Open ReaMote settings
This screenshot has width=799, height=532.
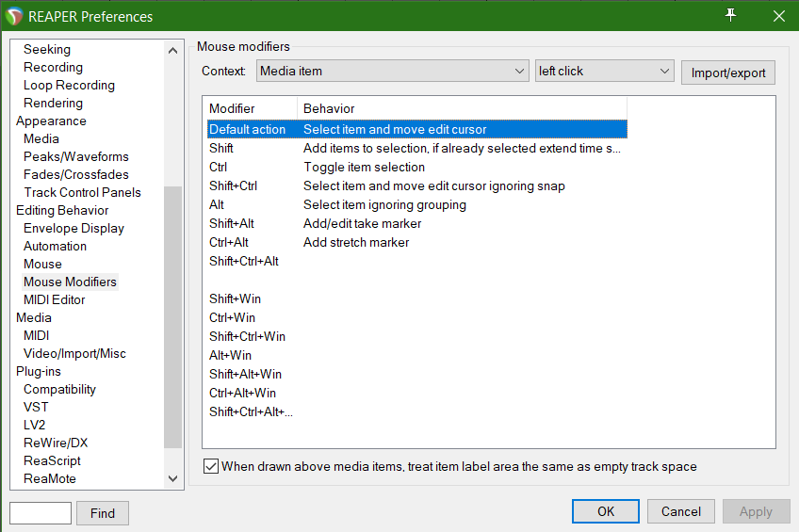[49, 478]
